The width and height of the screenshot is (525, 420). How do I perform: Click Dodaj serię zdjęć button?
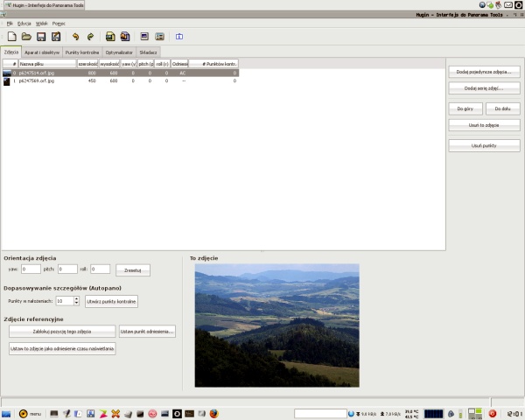484,88
